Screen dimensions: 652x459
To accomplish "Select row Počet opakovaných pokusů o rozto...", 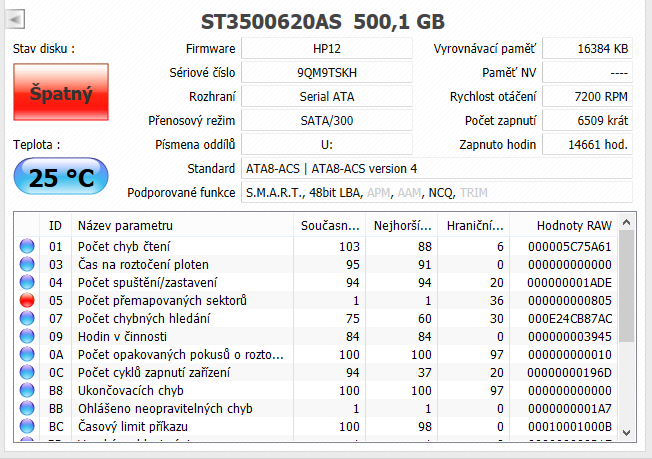I will [x=316, y=354].
